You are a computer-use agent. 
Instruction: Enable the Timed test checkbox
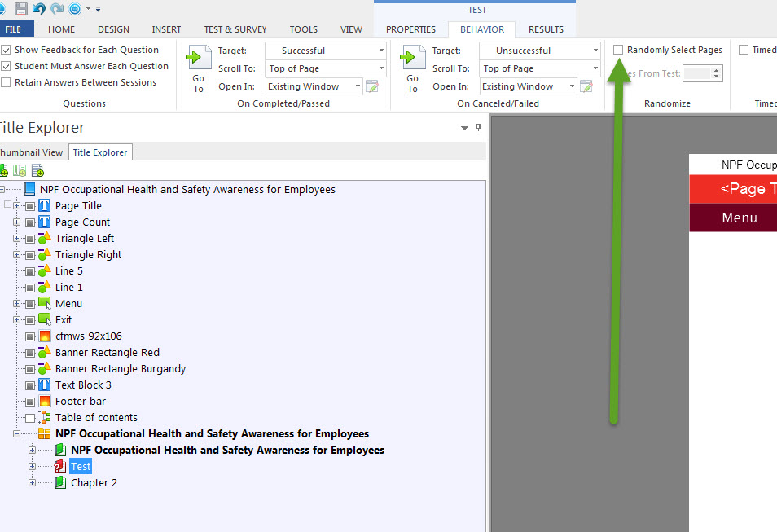point(744,50)
